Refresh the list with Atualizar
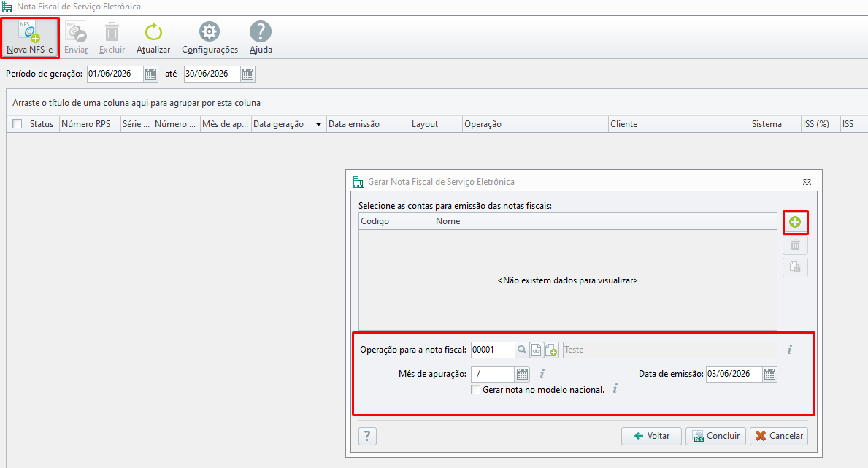The height and width of the screenshot is (468, 868). [153, 38]
